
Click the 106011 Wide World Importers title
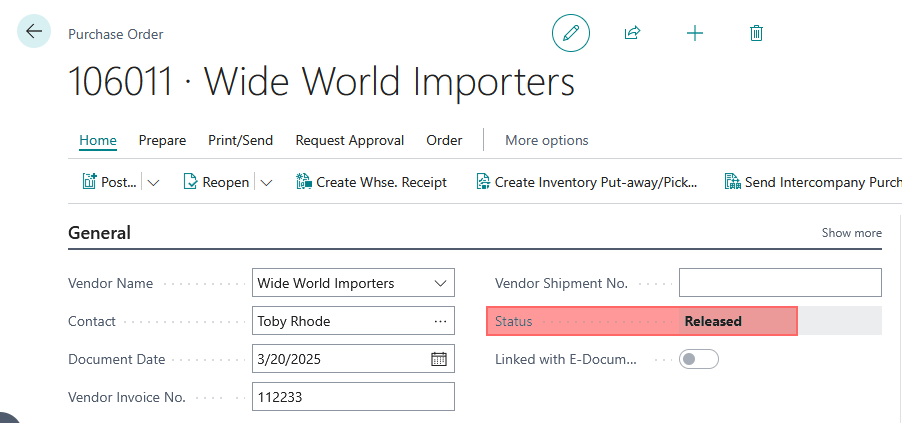tap(321, 81)
